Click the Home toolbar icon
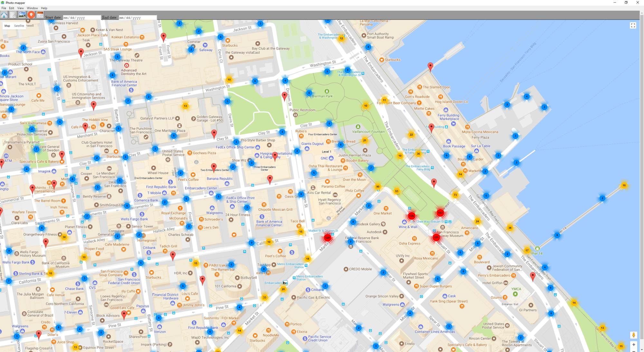 (x=4, y=15)
